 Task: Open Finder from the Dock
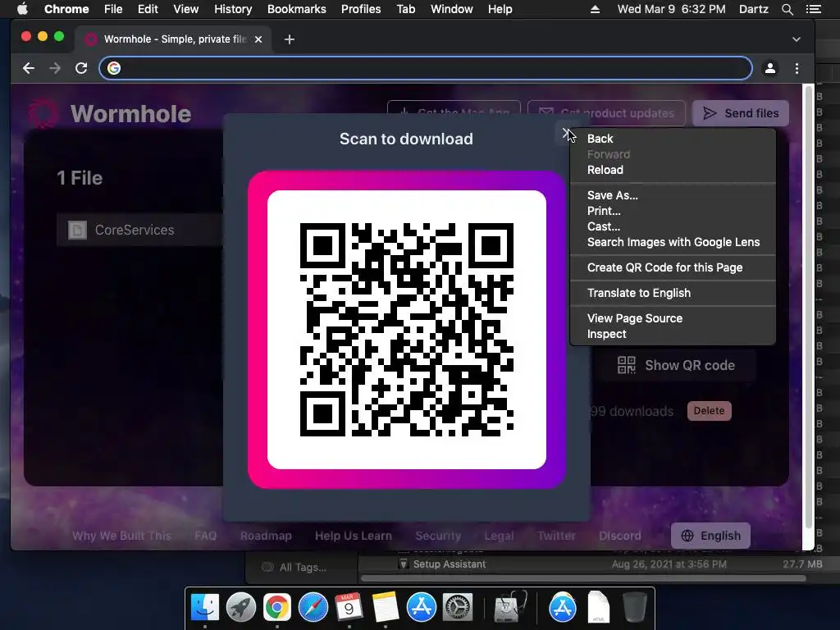205,607
